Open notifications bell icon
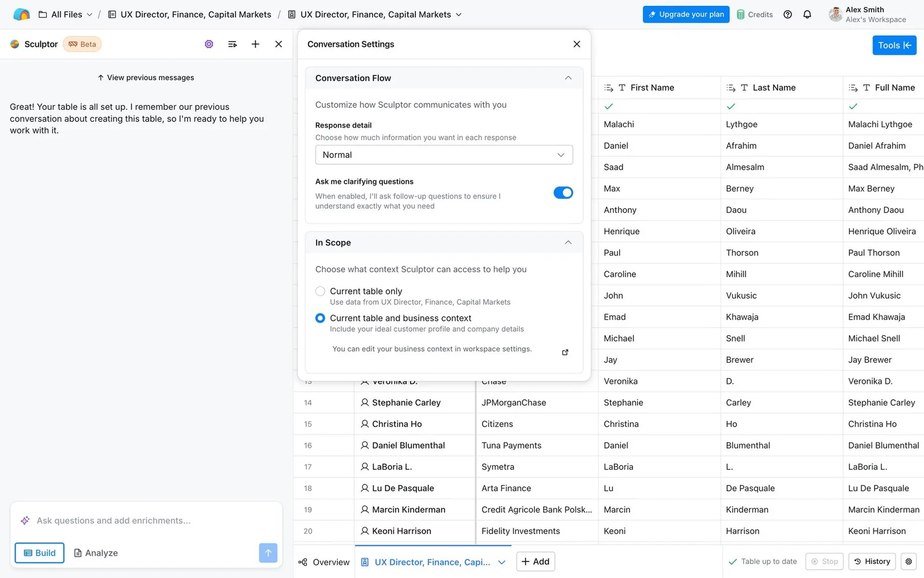The image size is (924, 578). point(807,14)
